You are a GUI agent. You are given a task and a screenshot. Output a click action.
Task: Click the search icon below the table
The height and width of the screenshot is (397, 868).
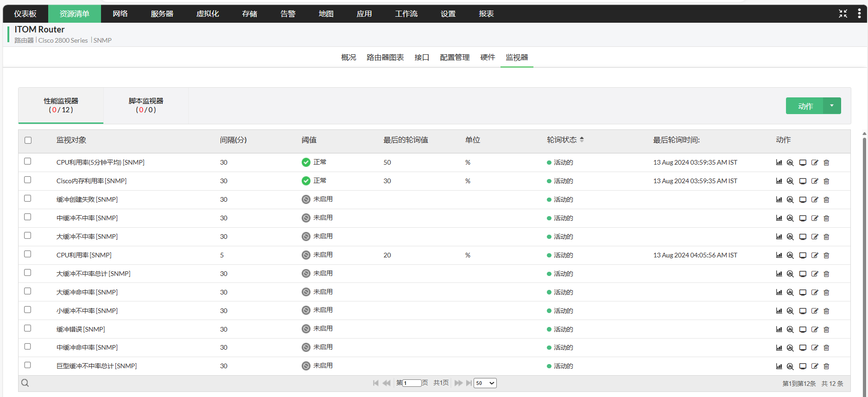[x=25, y=383]
